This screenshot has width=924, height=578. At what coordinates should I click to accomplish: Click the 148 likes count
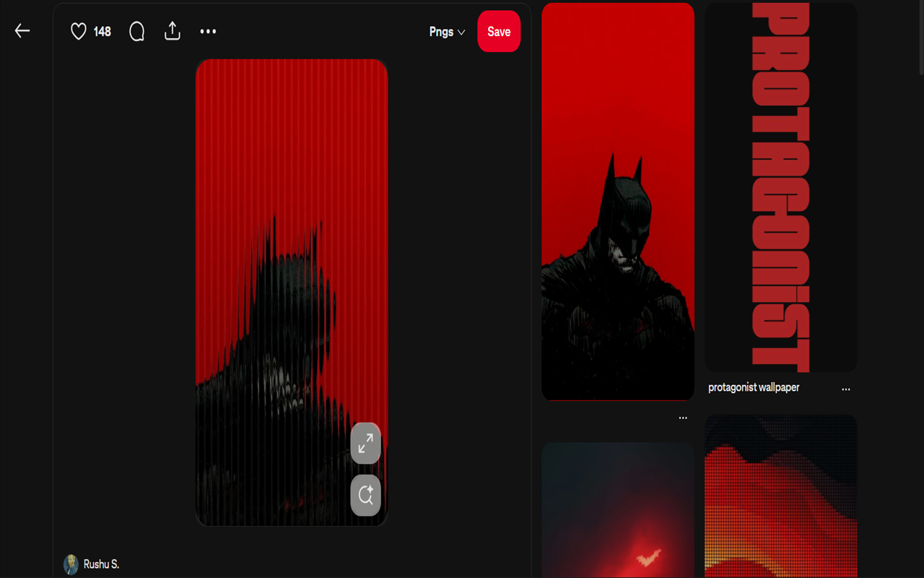coord(103,31)
